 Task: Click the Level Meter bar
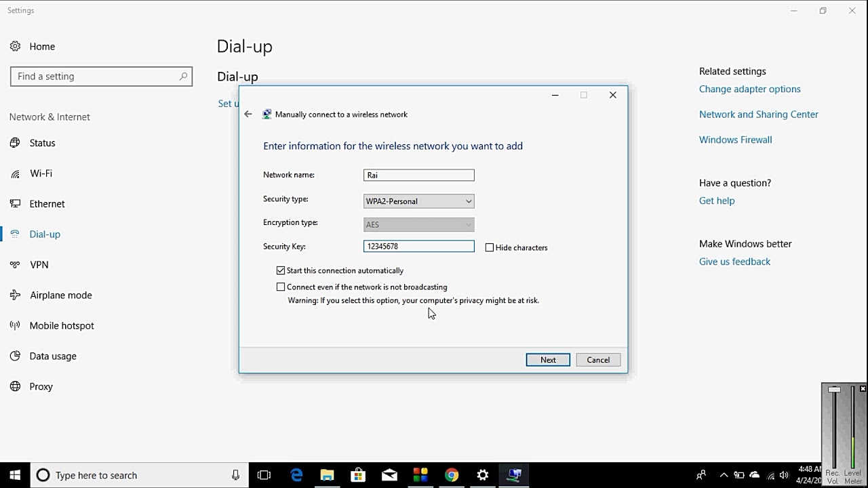(x=853, y=427)
